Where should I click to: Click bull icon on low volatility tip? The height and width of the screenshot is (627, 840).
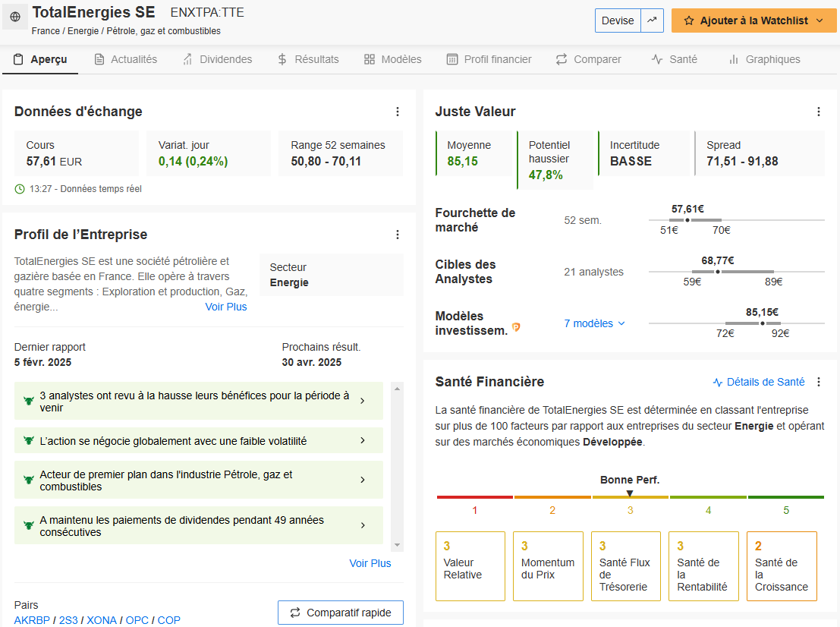(x=29, y=440)
